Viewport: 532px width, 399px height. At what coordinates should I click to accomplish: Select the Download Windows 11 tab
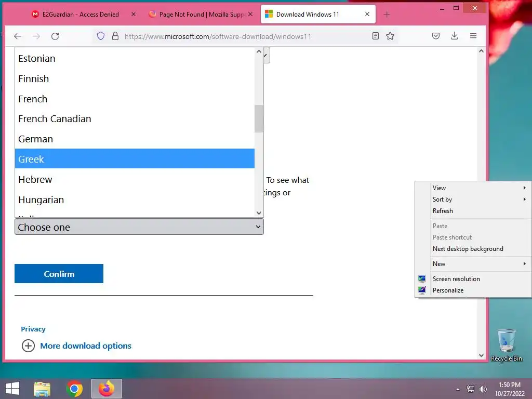(318, 14)
